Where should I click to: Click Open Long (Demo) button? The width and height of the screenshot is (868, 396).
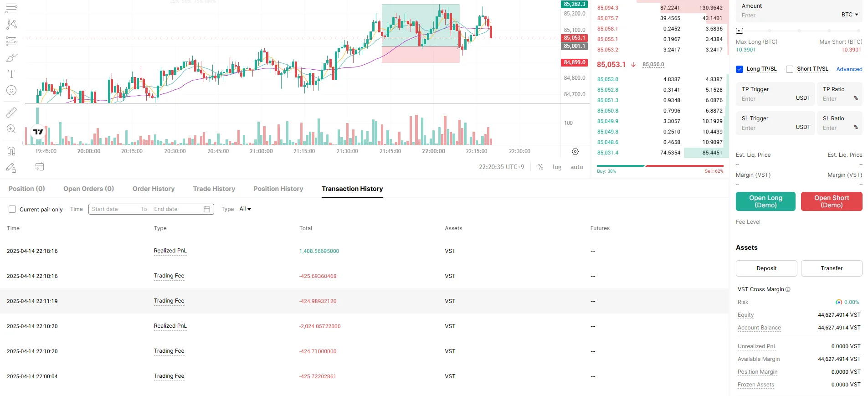pos(765,201)
